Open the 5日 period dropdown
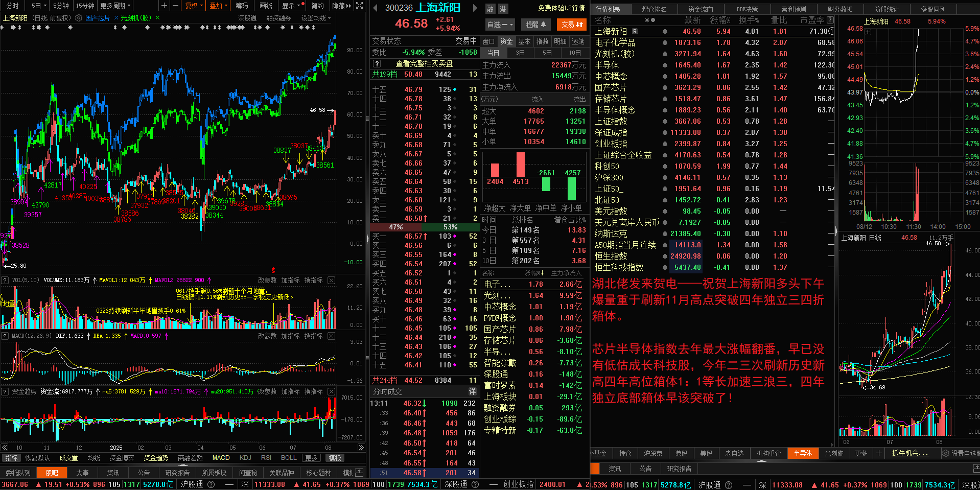The image size is (980, 490). (x=38, y=6)
